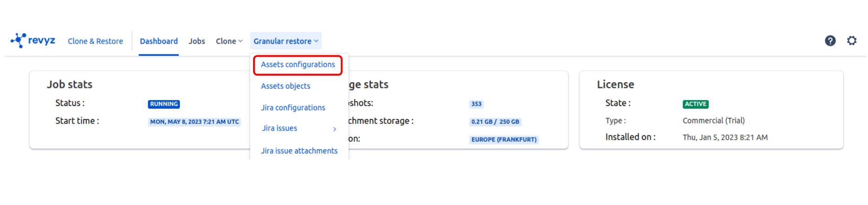The width and height of the screenshot is (868, 205).
Task: Click the Europe (Frankfurt) region badge
Action: coord(504,139)
